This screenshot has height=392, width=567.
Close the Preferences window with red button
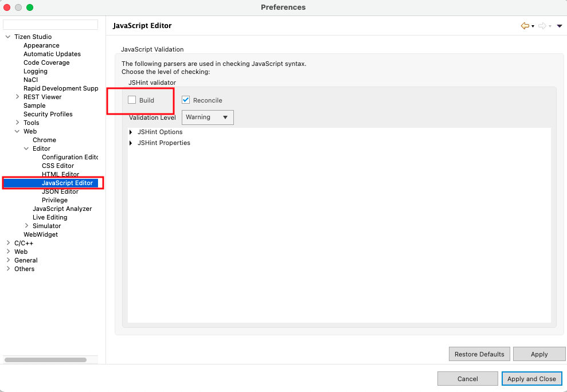coord(7,7)
